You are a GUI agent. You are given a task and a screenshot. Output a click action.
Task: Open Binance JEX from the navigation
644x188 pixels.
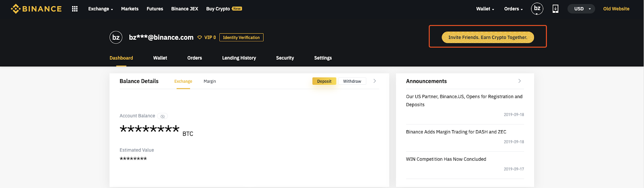click(x=185, y=9)
